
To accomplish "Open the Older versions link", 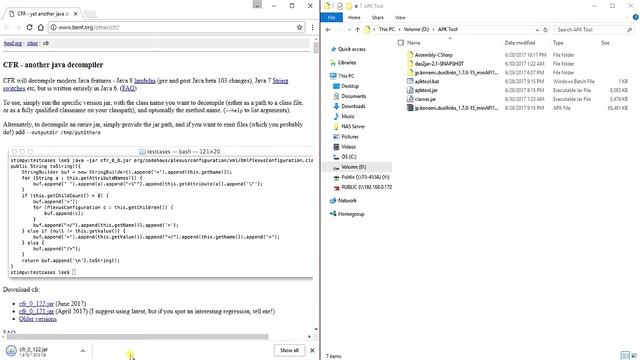I will pyautogui.click(x=38, y=319).
